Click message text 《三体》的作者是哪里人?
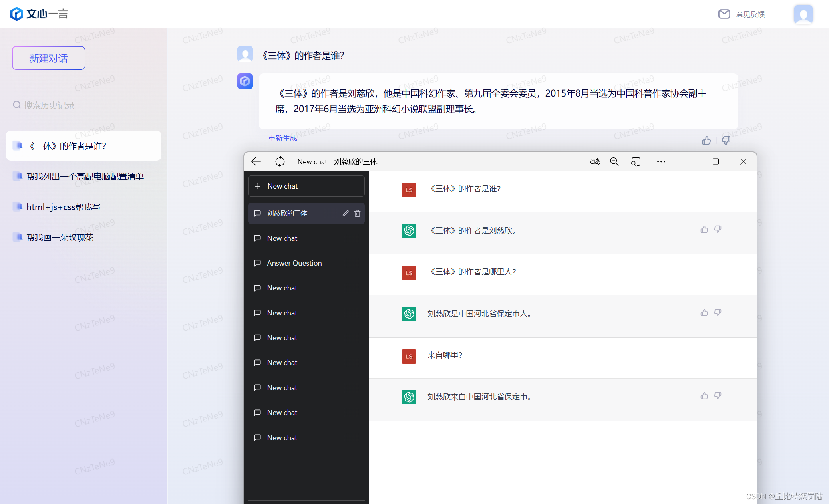Screen dimensions: 829x504 point(472,272)
